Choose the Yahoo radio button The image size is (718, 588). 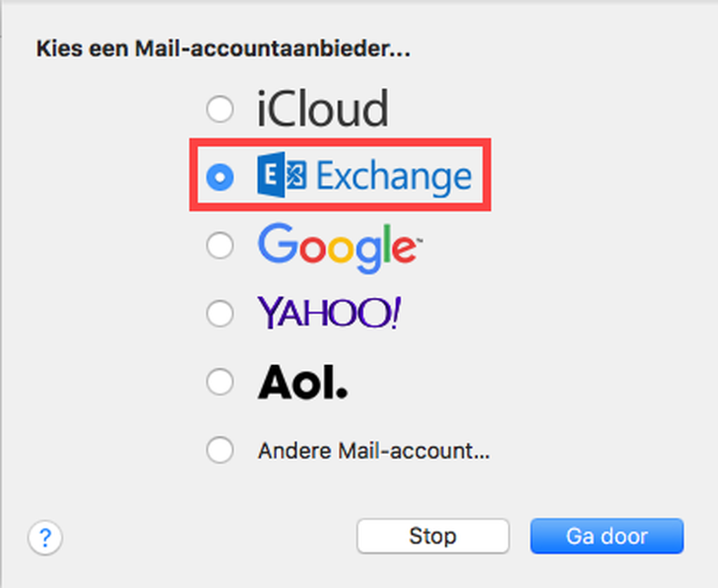point(220,313)
